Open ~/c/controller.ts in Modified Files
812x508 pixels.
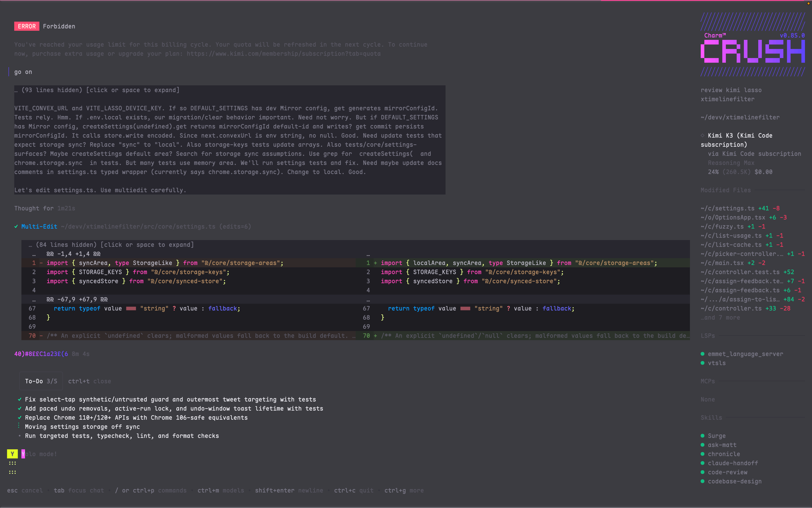click(x=746, y=309)
